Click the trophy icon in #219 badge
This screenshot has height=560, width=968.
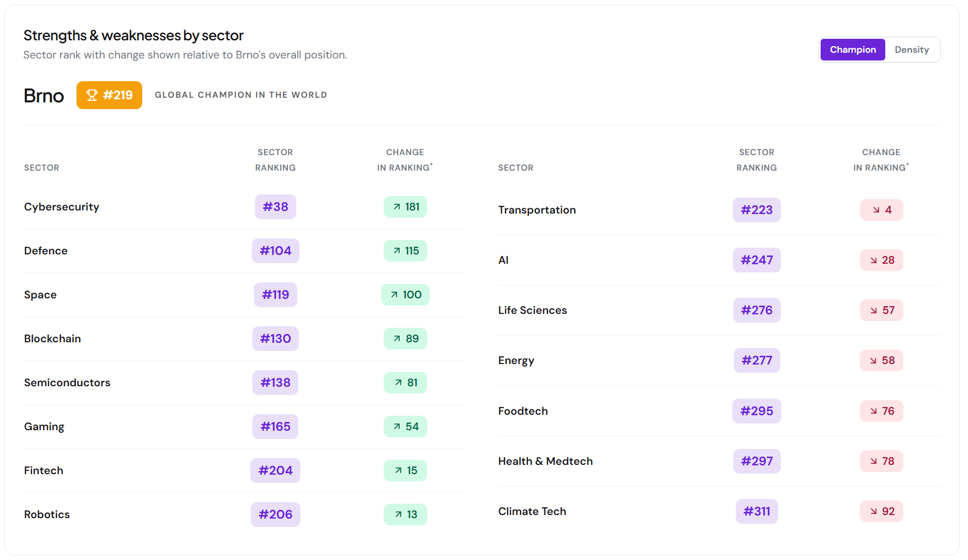92,95
